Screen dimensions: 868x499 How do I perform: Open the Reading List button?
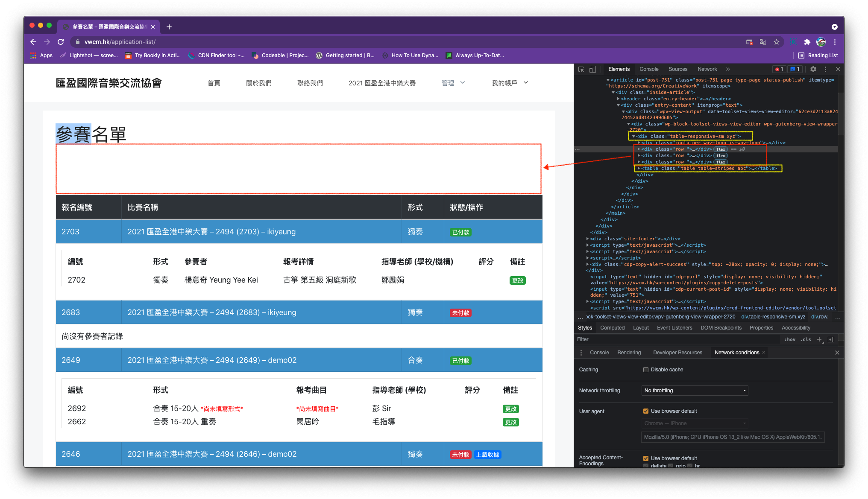tap(818, 55)
